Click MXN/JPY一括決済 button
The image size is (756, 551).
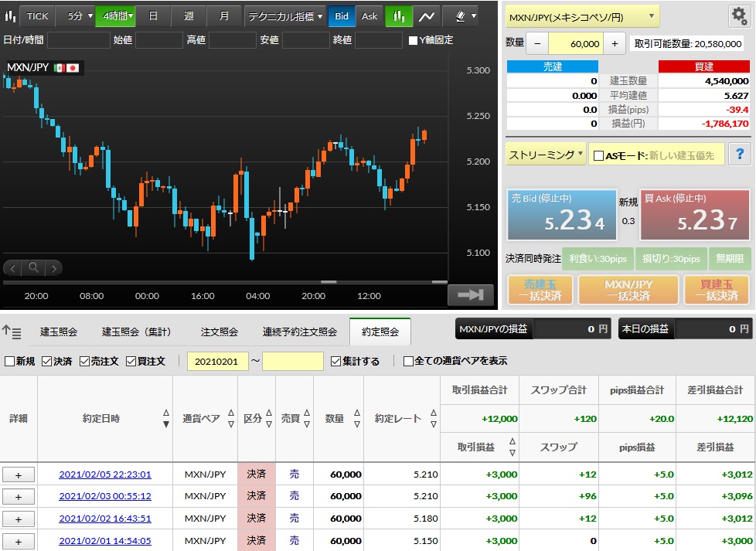click(628, 291)
